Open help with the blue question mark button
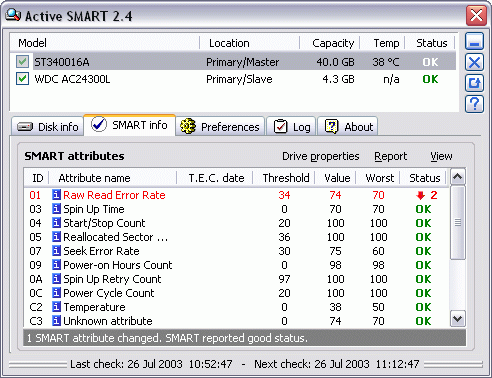The height and width of the screenshot is (378, 492). [474, 104]
